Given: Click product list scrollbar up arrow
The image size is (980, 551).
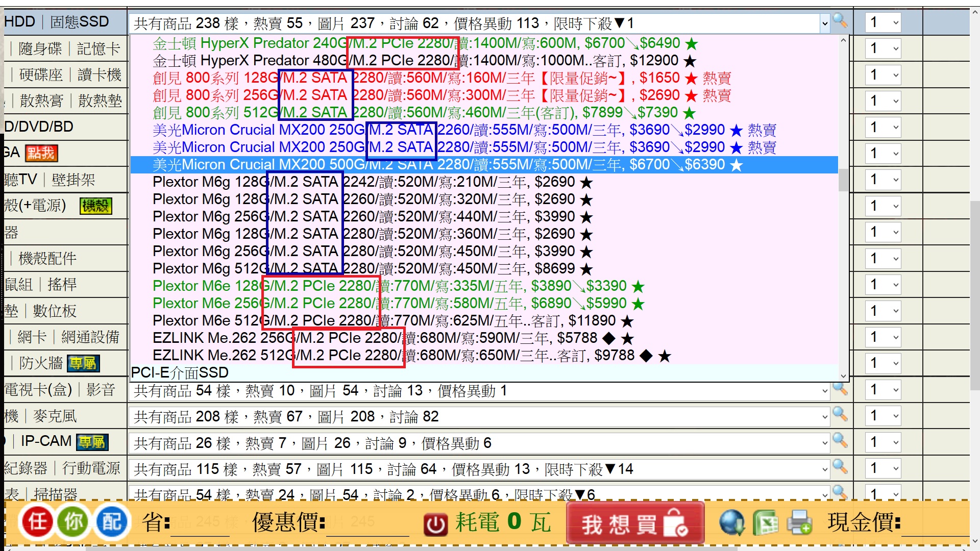Looking at the screenshot, I should pyautogui.click(x=843, y=40).
